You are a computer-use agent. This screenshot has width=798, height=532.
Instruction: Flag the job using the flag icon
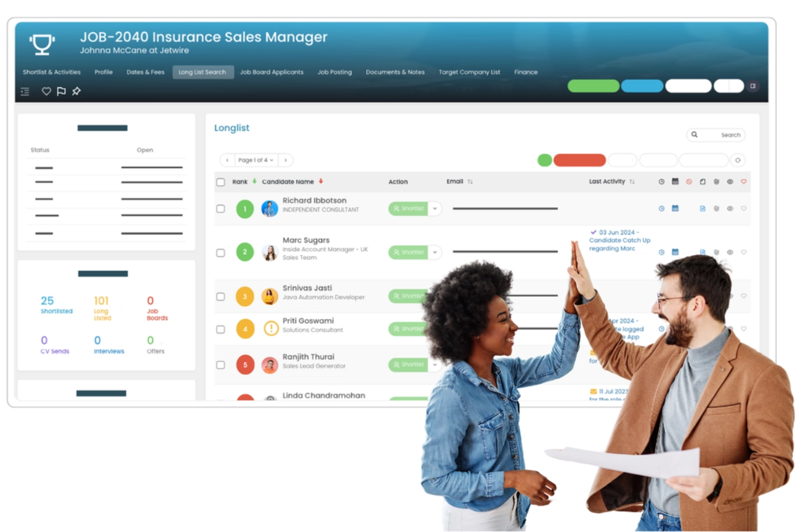[x=61, y=91]
